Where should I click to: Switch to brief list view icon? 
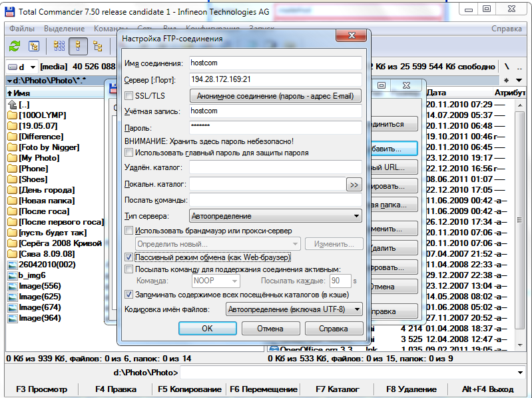59,46
